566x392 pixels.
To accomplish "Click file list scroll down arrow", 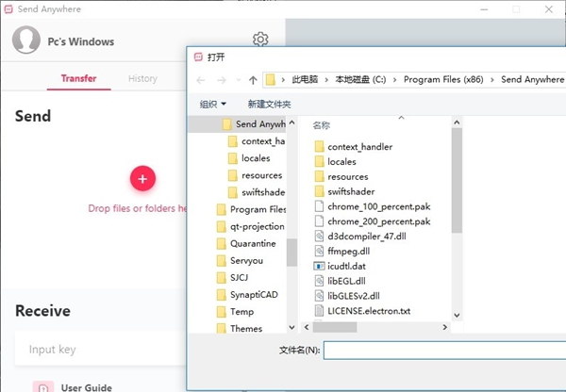I will [457, 315].
